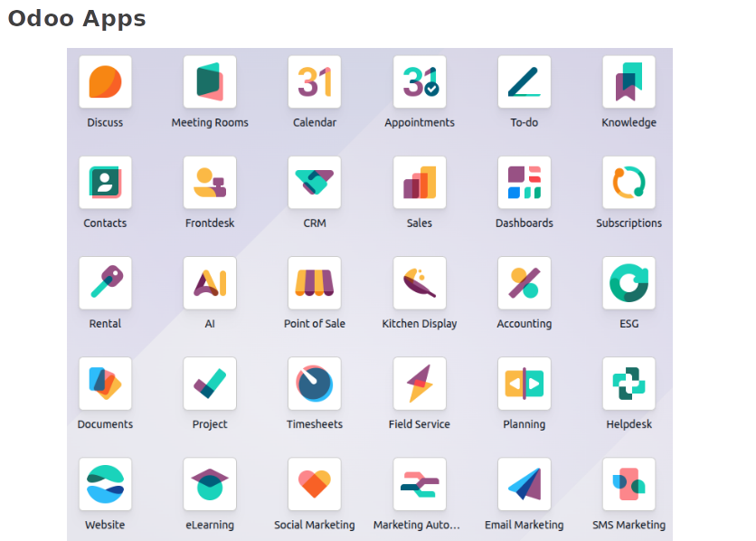Open the Field Service app
Image resolution: width=756 pixels, height=541 pixels.
coord(420,384)
